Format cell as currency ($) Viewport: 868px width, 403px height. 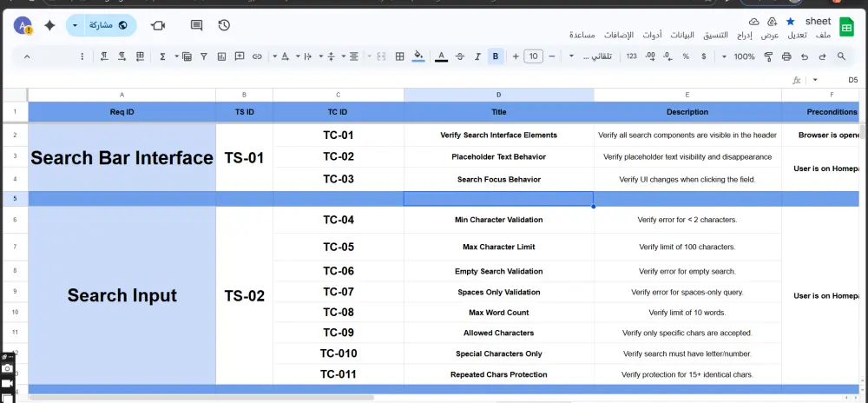(x=704, y=56)
